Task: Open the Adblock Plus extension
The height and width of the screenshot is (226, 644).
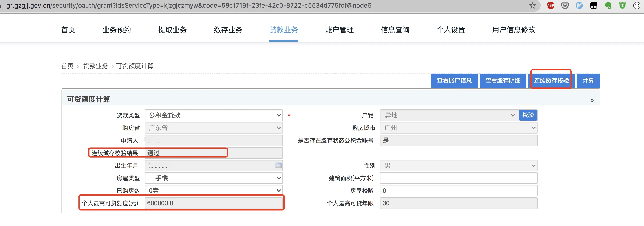Action: (551, 5)
